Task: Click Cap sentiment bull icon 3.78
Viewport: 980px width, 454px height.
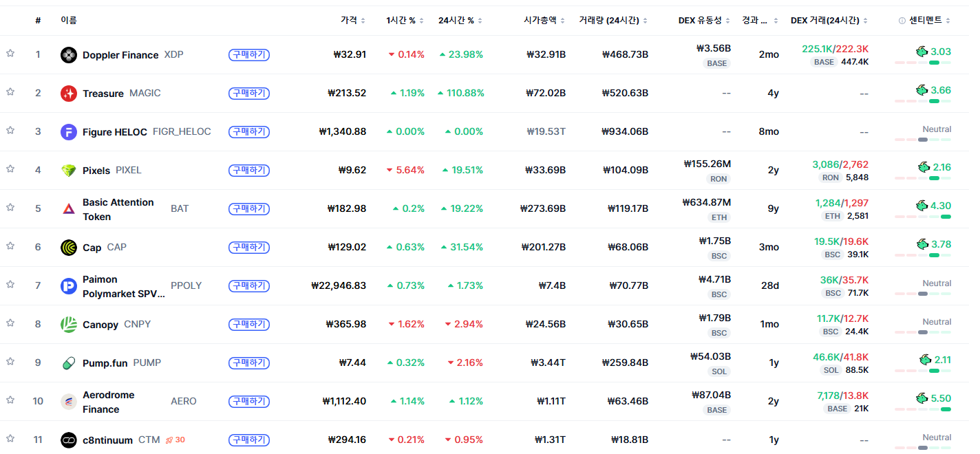Action: coord(922,244)
